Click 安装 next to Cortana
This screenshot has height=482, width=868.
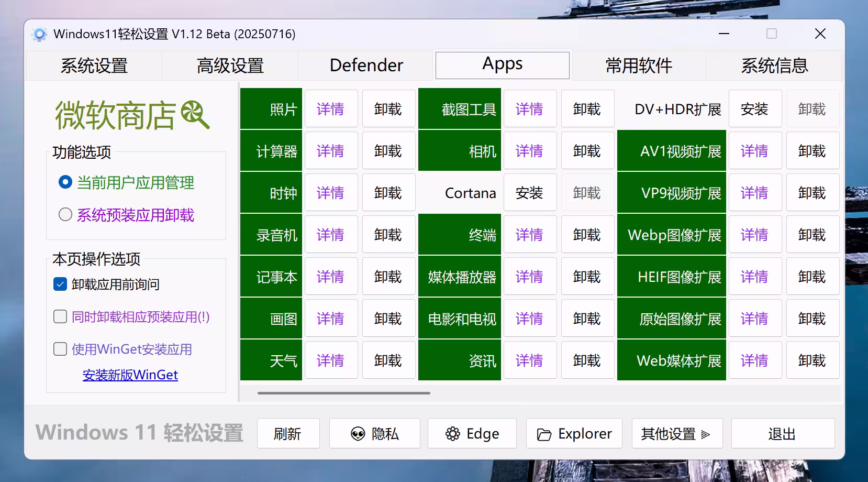(529, 193)
